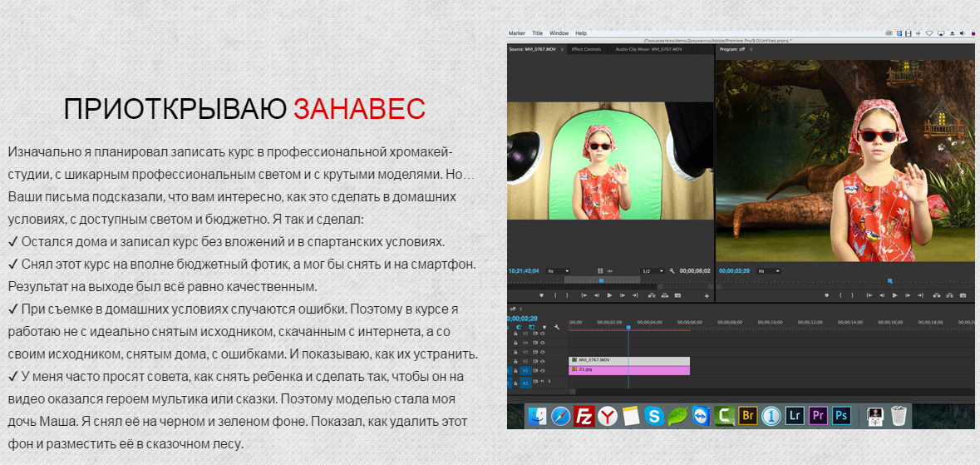
Task: Click the timeline playhead marker
Action: point(628,328)
